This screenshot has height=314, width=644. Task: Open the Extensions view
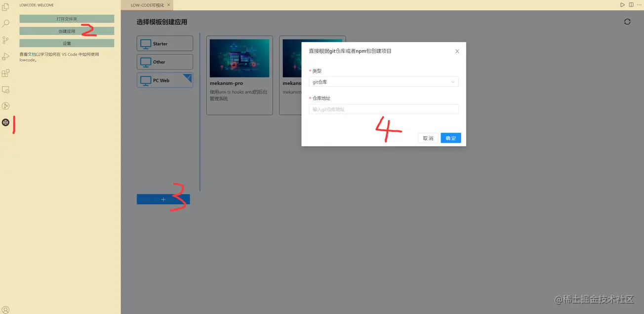(x=6, y=73)
